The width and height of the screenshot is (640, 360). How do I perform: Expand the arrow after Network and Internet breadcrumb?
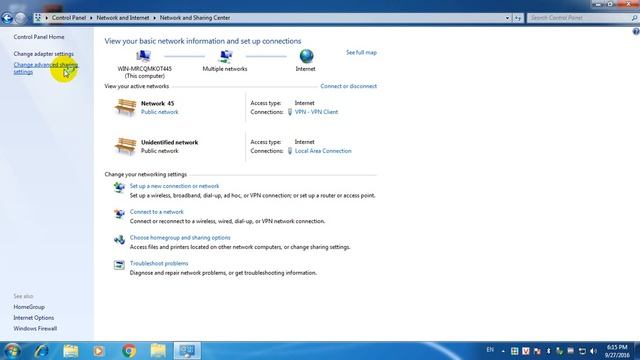(154, 18)
